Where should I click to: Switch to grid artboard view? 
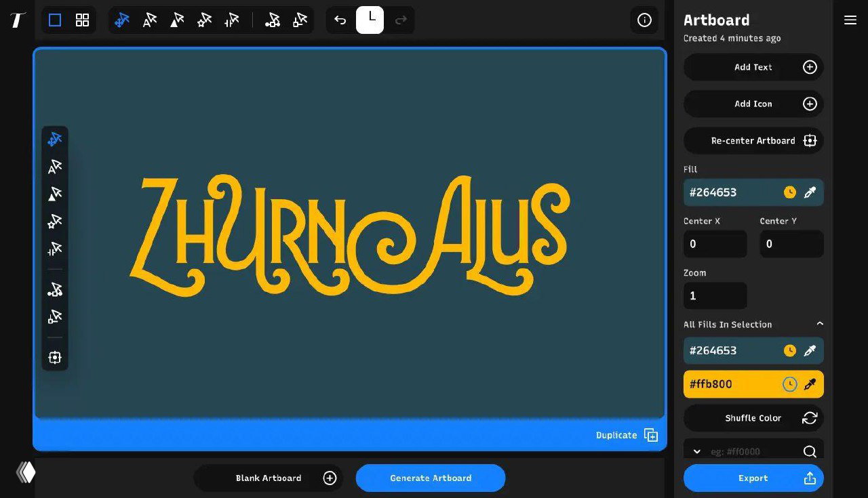tap(82, 20)
